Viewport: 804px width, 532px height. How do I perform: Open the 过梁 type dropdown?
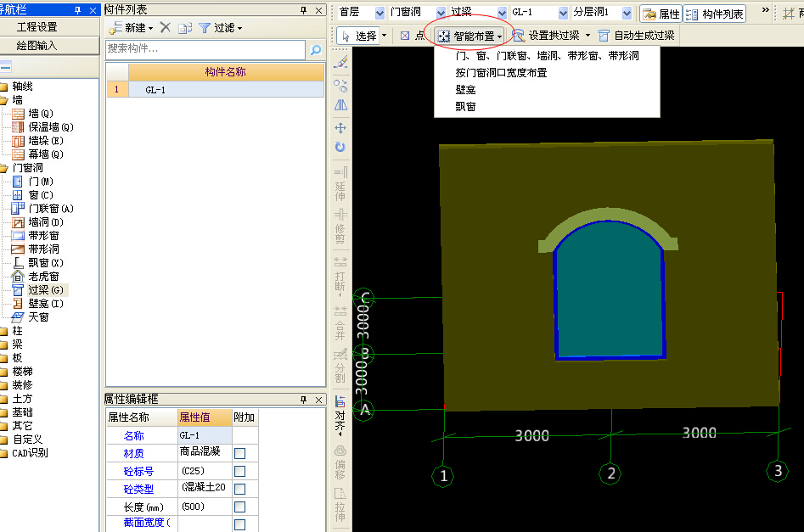(502, 13)
